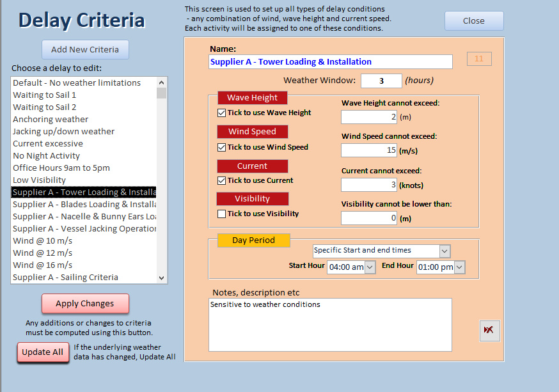Click the Add New Criteria button
Viewport: 559px width, 392px height.
(85, 49)
